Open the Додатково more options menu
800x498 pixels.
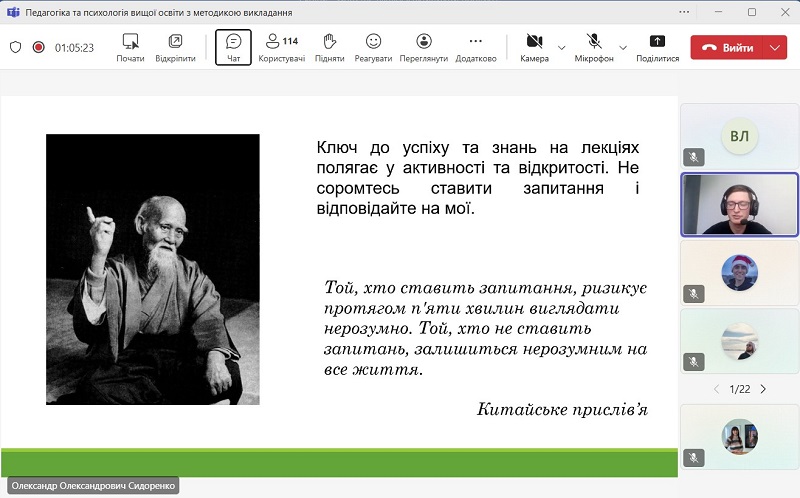pos(475,47)
